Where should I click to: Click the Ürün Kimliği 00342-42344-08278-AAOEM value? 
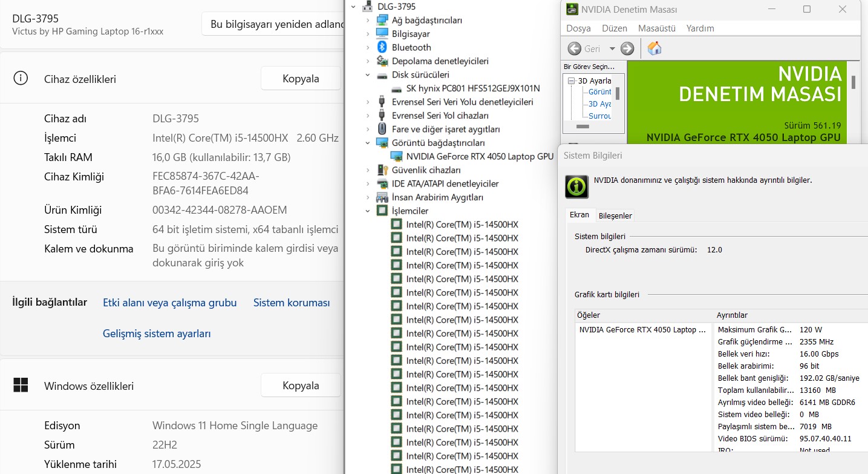coord(220,210)
